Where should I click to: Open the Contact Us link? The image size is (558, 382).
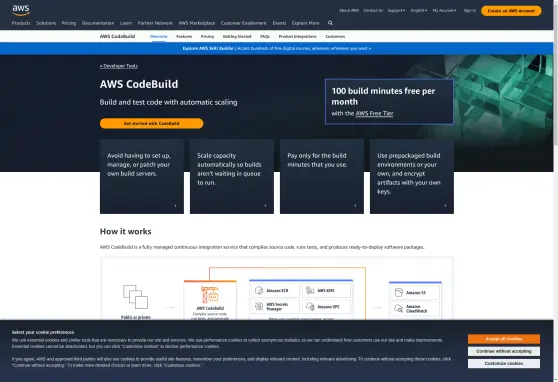pyautogui.click(x=373, y=11)
